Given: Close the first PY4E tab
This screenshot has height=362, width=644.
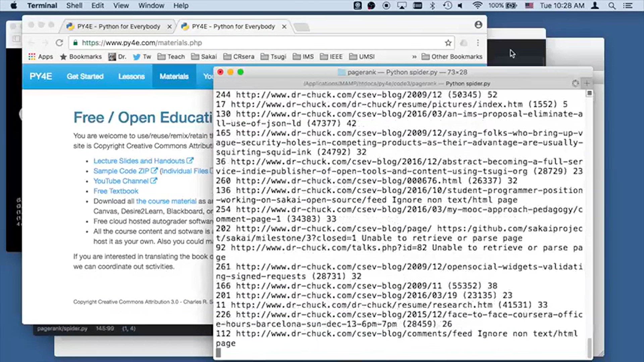Looking at the screenshot, I should click(x=170, y=26).
